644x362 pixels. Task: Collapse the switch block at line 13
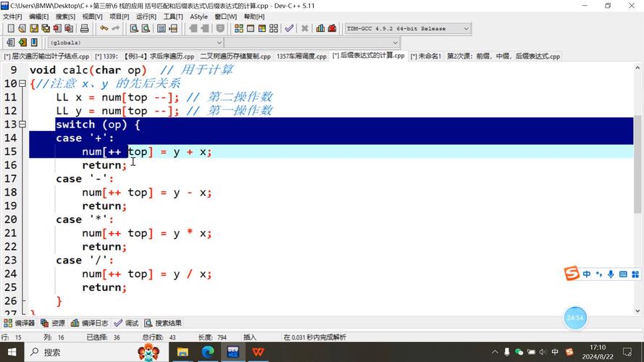point(23,125)
